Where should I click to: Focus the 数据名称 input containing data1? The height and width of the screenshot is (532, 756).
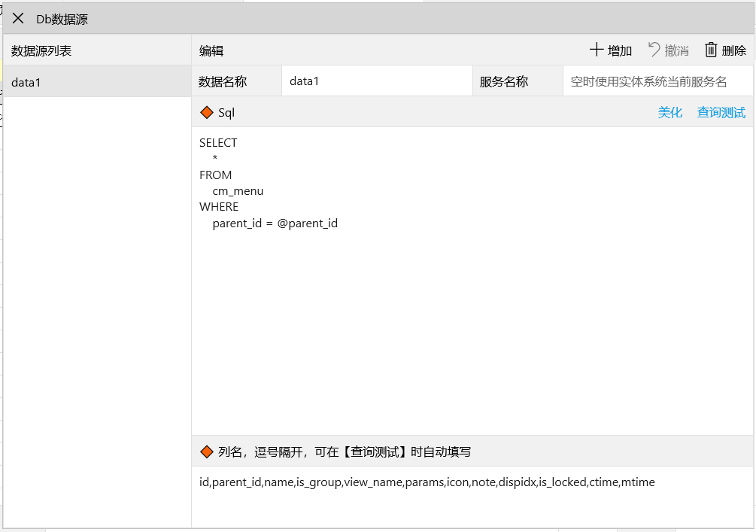click(x=377, y=81)
